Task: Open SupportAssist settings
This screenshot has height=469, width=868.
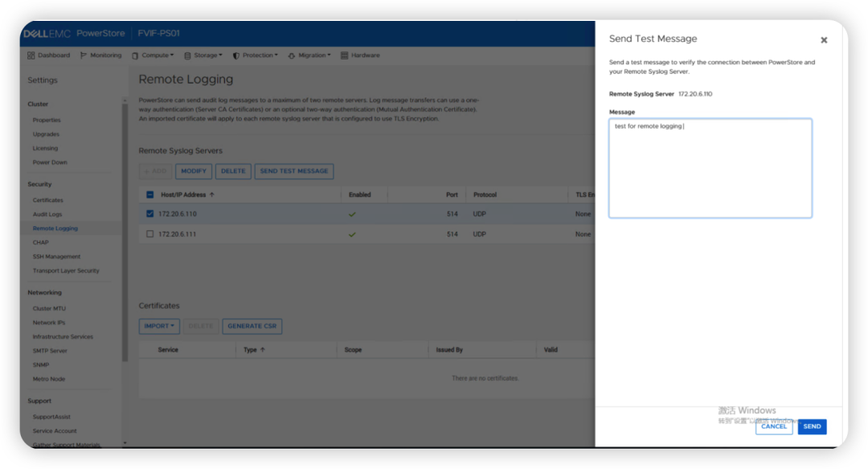Action: [51, 417]
